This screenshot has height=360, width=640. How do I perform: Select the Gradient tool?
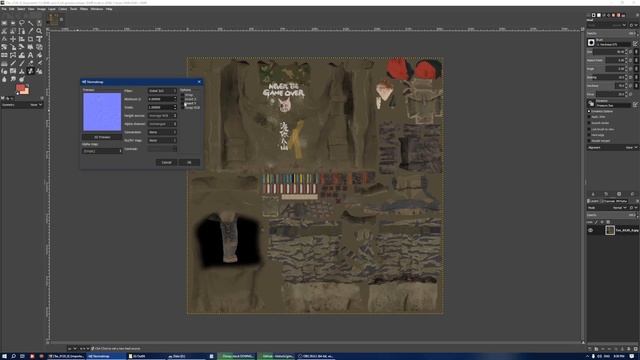pos(4,63)
